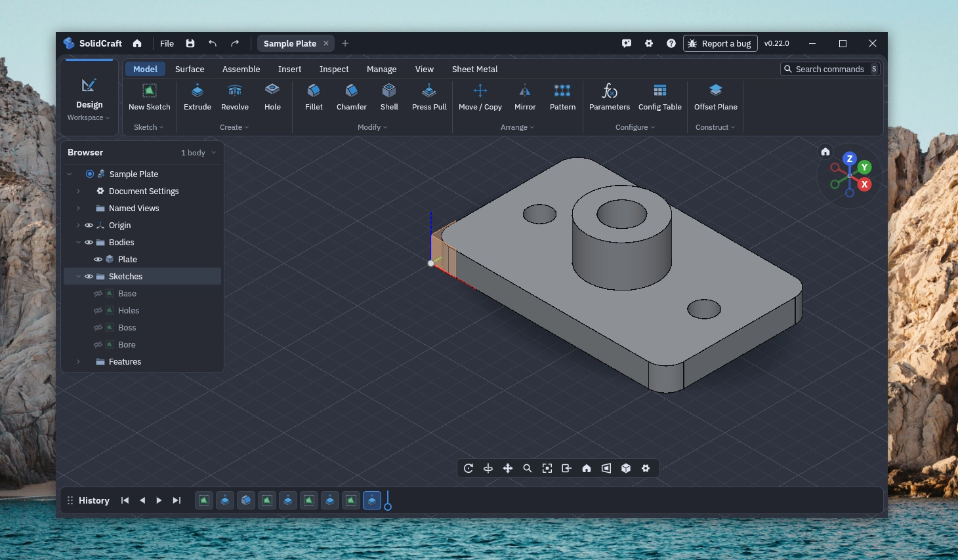The height and width of the screenshot is (560, 958).
Task: Select the Extrude tool
Action: click(198, 97)
